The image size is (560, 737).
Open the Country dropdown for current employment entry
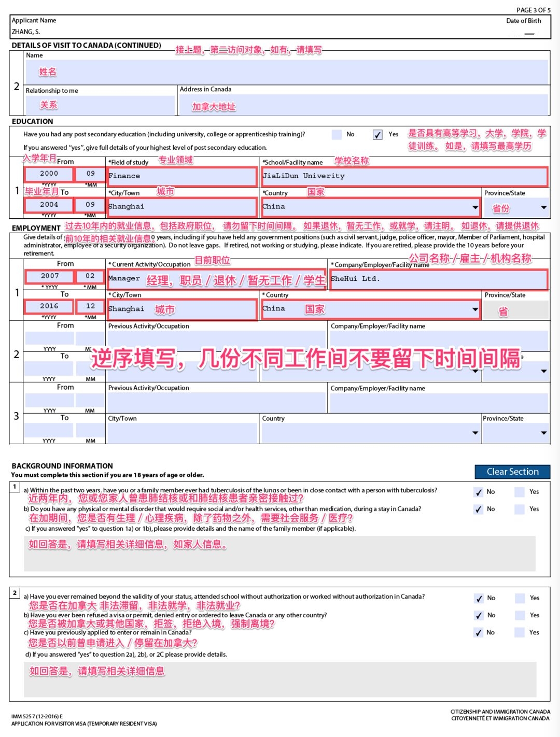tap(475, 309)
